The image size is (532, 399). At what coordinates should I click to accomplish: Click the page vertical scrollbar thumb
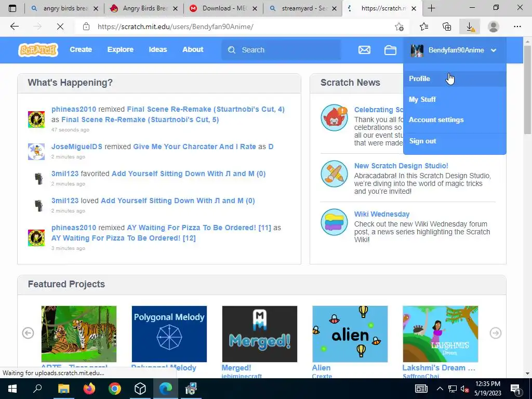[x=528, y=90]
